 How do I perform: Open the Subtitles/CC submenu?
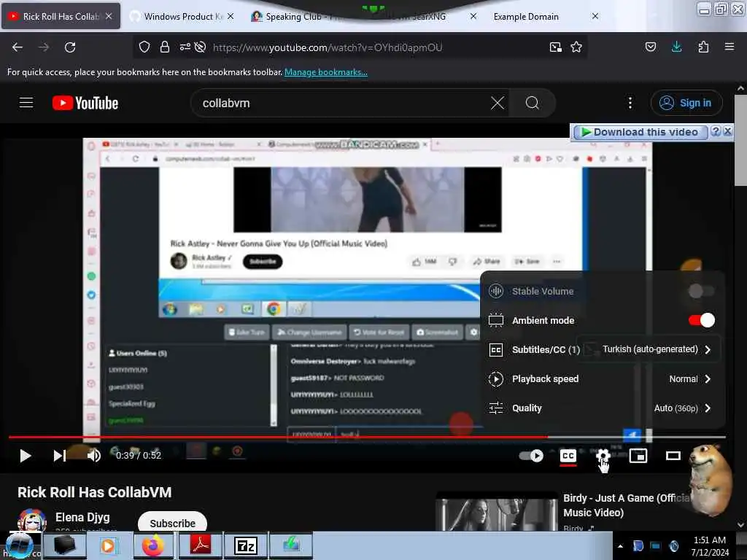click(x=603, y=349)
